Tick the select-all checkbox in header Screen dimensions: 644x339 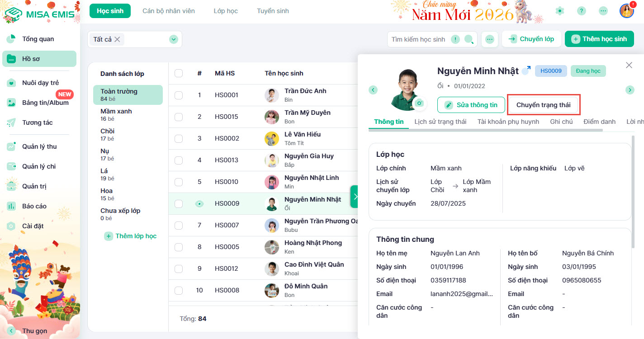(179, 73)
